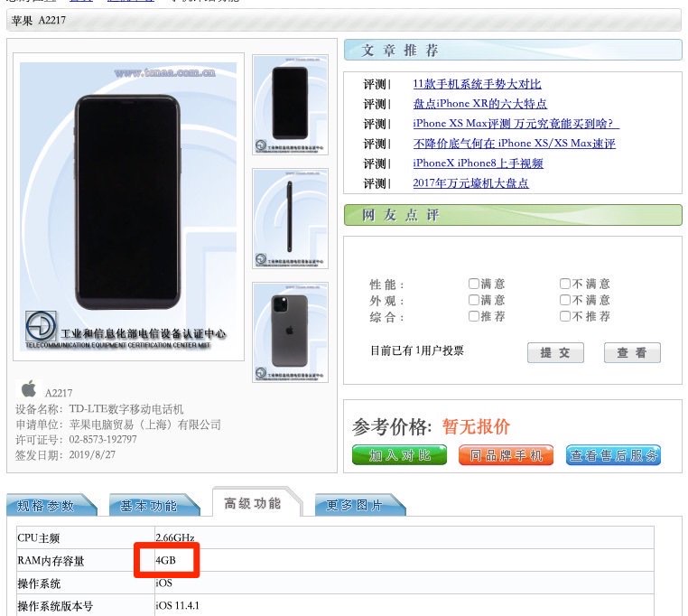Check 推荐 for 综合 rating
Screen dimensions: 688x616
point(473,316)
